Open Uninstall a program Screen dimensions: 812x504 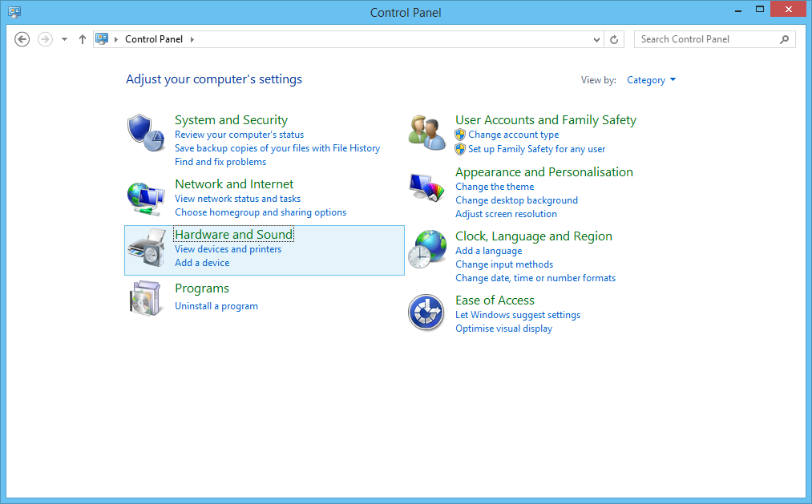pos(216,305)
